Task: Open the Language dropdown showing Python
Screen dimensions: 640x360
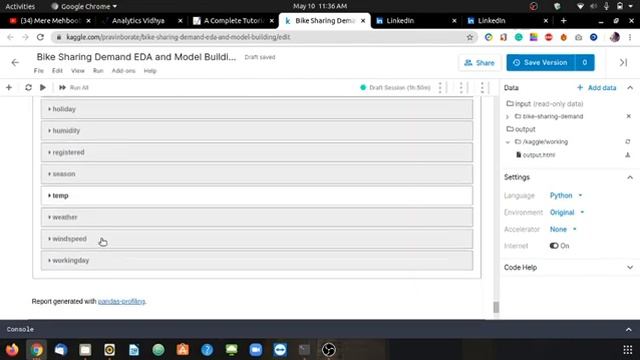Action: 566,196
